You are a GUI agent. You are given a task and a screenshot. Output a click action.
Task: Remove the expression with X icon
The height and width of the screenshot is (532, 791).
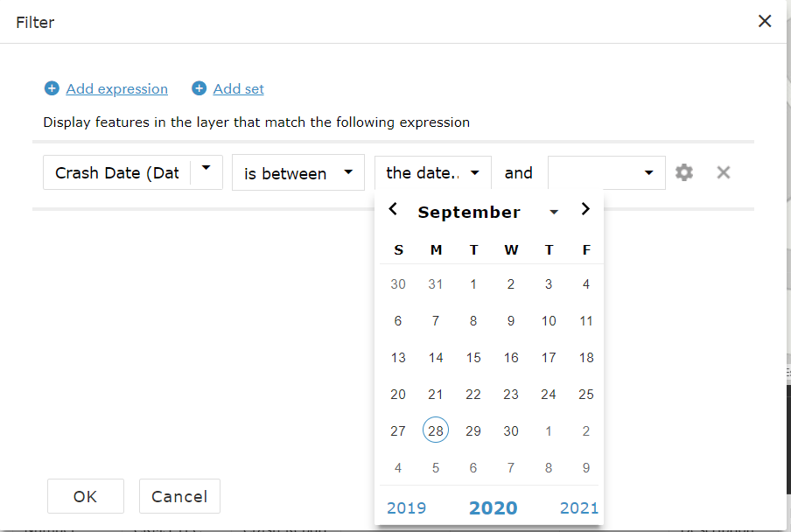[x=724, y=172]
